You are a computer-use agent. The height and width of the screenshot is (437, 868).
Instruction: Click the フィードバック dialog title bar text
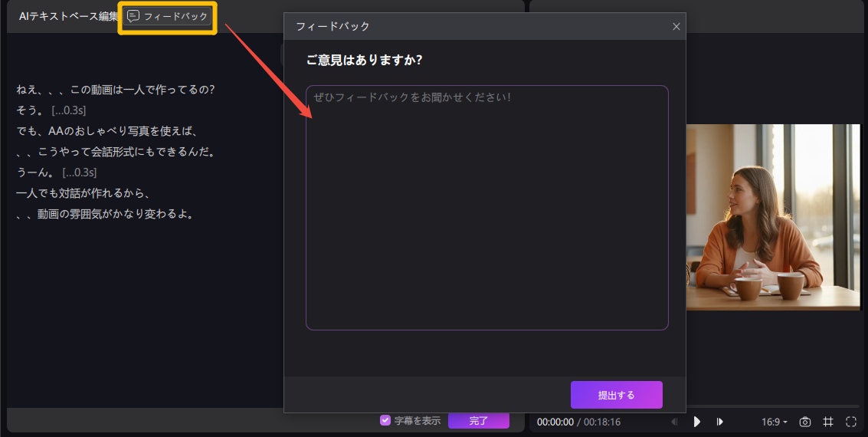(332, 27)
